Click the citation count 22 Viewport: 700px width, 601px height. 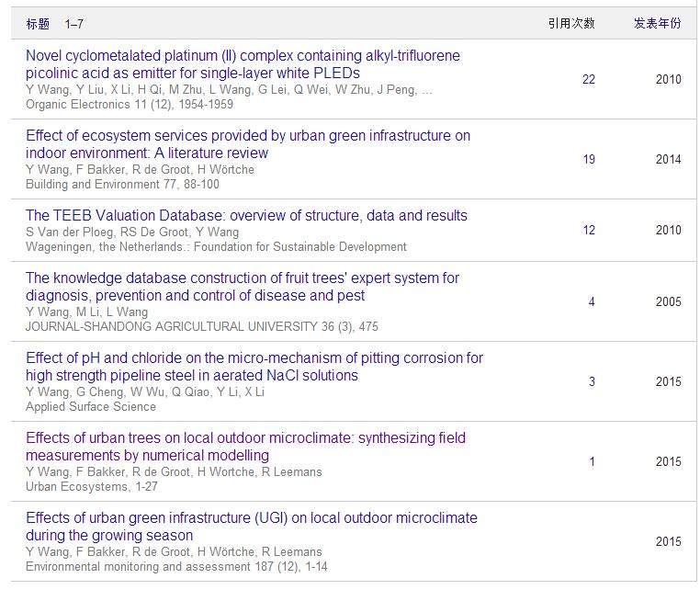pyautogui.click(x=589, y=80)
